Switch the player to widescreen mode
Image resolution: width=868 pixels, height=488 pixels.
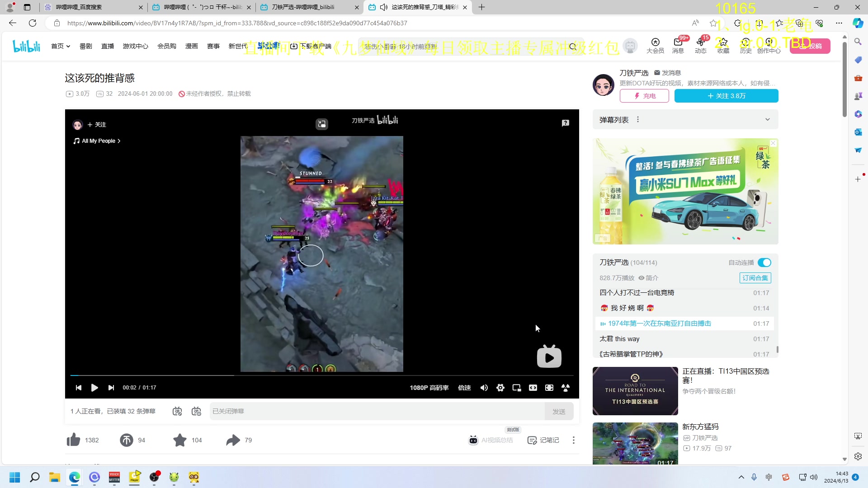click(533, 388)
